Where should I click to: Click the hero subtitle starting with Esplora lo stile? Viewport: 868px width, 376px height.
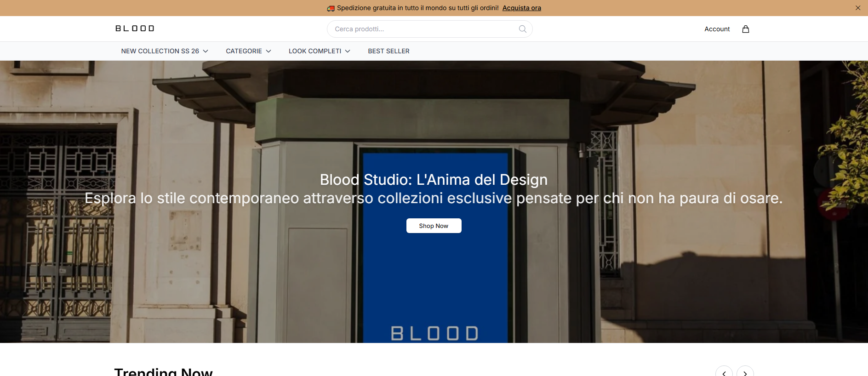coord(434,198)
